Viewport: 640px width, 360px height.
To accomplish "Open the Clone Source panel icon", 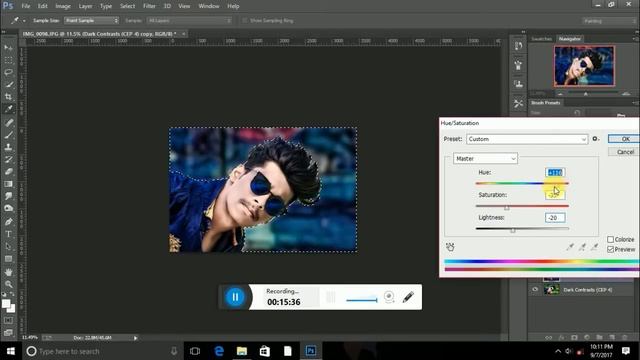I will coord(518,84).
